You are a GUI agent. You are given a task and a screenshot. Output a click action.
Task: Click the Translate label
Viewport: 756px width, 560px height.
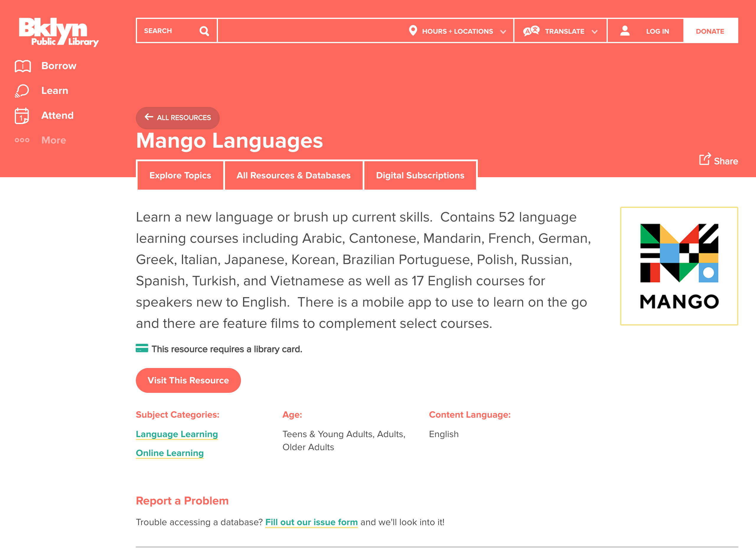click(x=565, y=32)
